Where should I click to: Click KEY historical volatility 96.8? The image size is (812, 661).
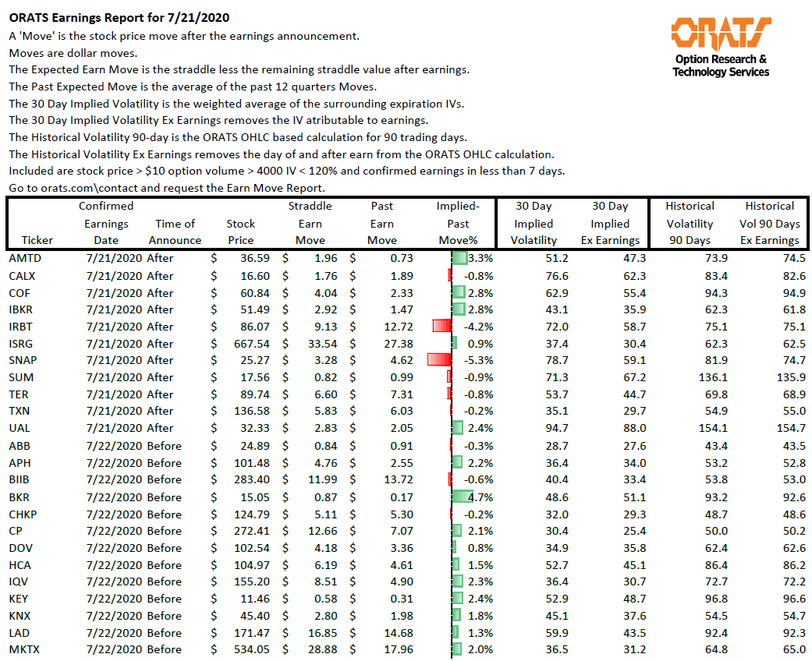point(716,599)
